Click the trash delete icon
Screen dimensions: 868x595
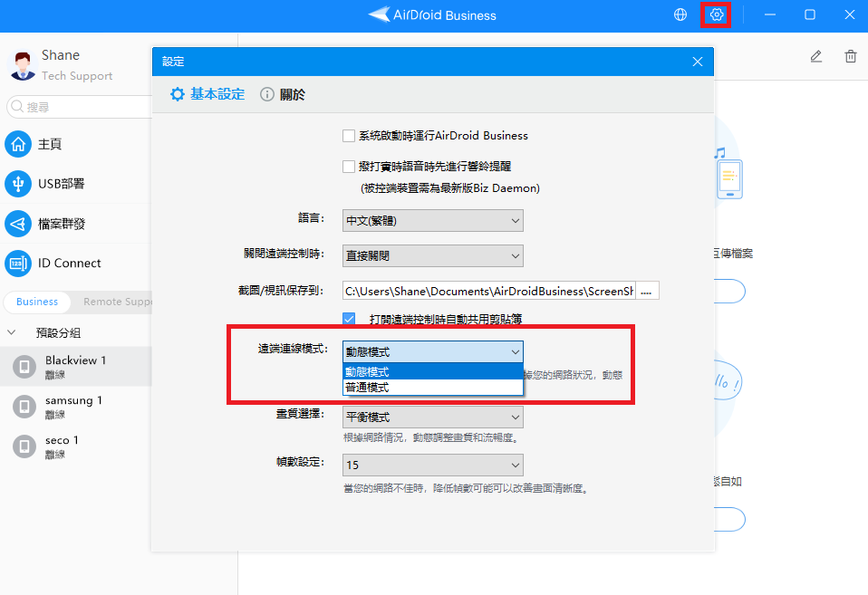[x=851, y=56]
